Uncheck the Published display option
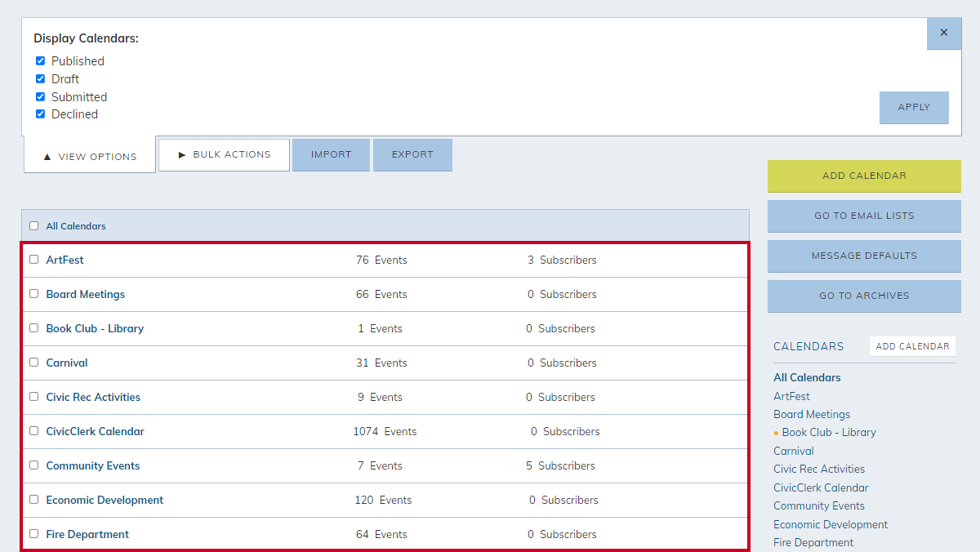This screenshot has height=552, width=980. [x=40, y=61]
